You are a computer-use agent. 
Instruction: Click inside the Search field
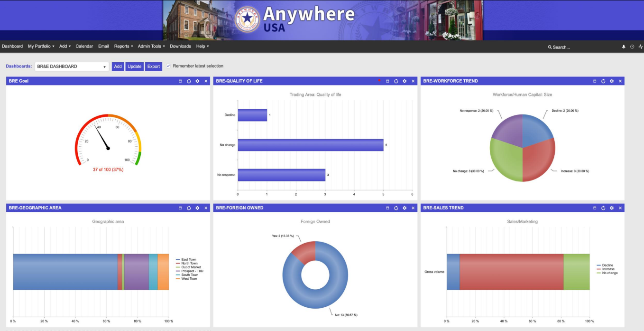point(564,47)
